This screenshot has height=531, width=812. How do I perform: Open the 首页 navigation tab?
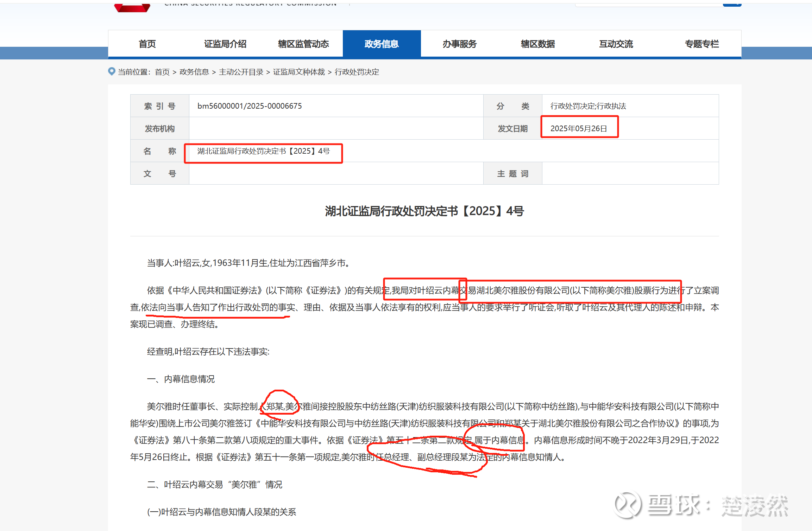pyautogui.click(x=147, y=44)
